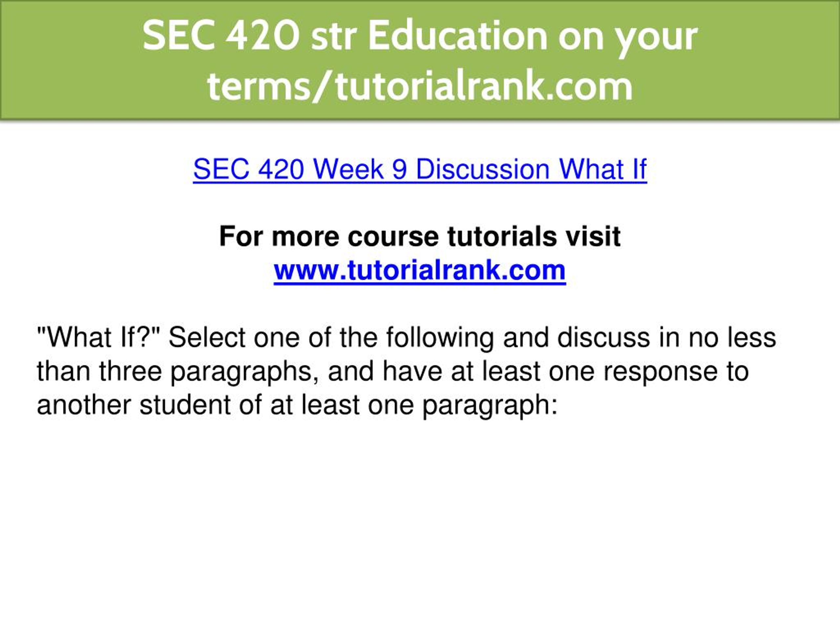Open the SEC 420 Week 9 Discussion link
Viewport: 840px width, 630px height.
coord(420,169)
